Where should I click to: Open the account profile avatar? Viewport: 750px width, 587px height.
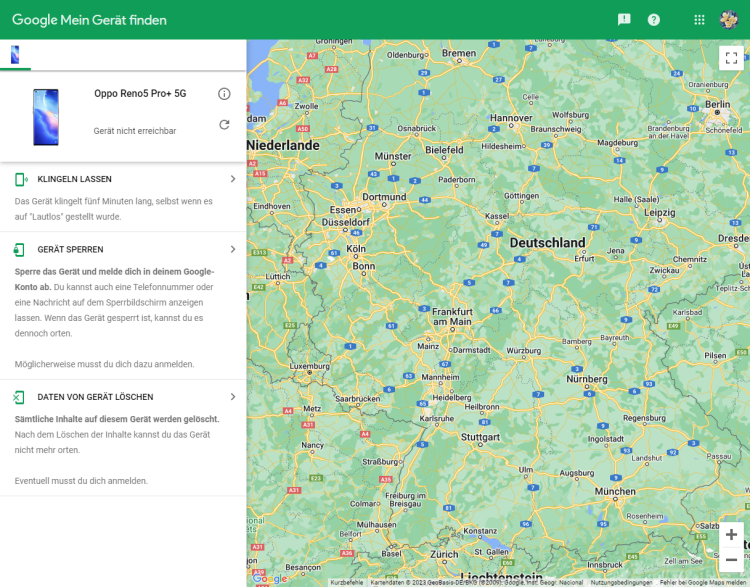pos(728,20)
